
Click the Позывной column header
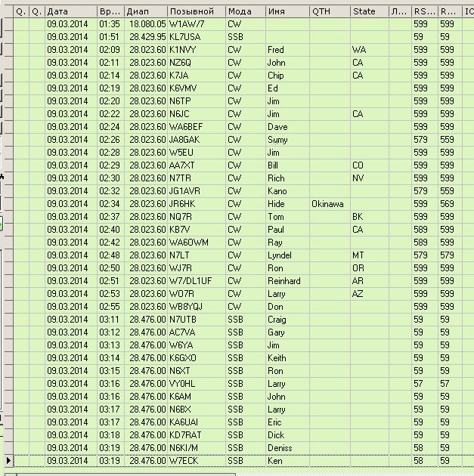196,11
